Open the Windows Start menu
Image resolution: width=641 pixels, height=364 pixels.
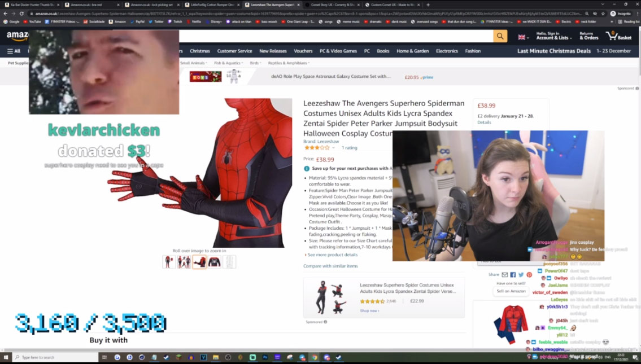(x=6, y=357)
